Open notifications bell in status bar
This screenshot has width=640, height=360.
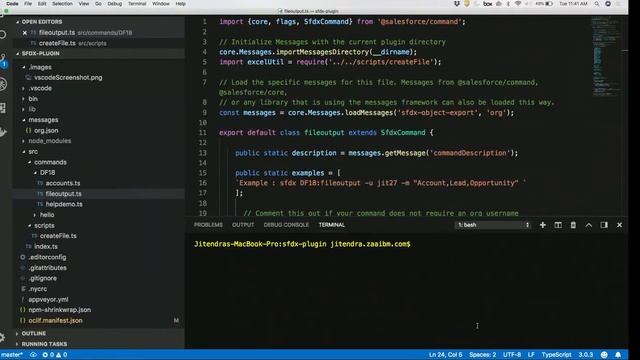[618, 355]
